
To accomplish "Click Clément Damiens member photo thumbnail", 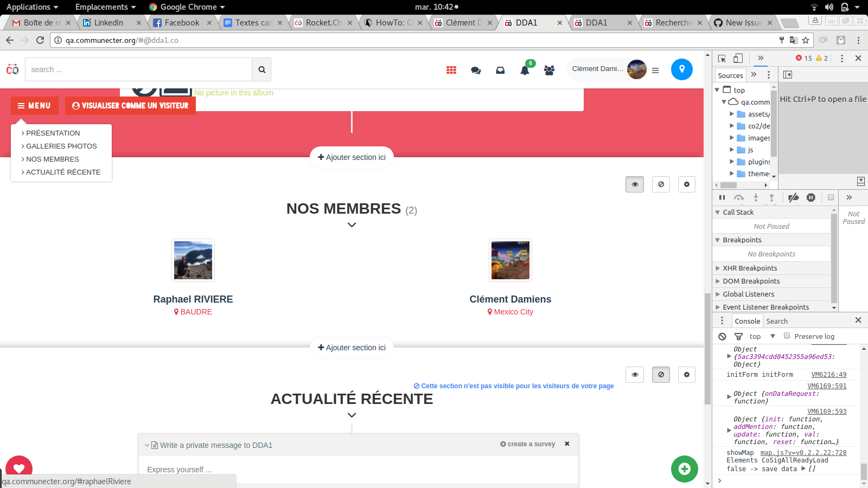I will tap(510, 260).
